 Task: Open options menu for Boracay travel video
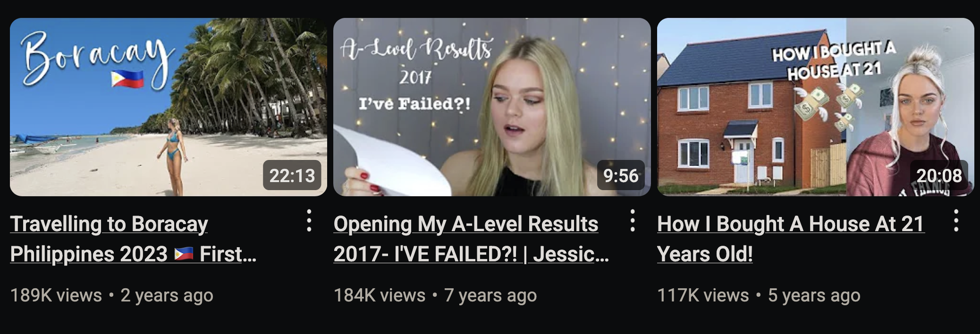(x=309, y=221)
